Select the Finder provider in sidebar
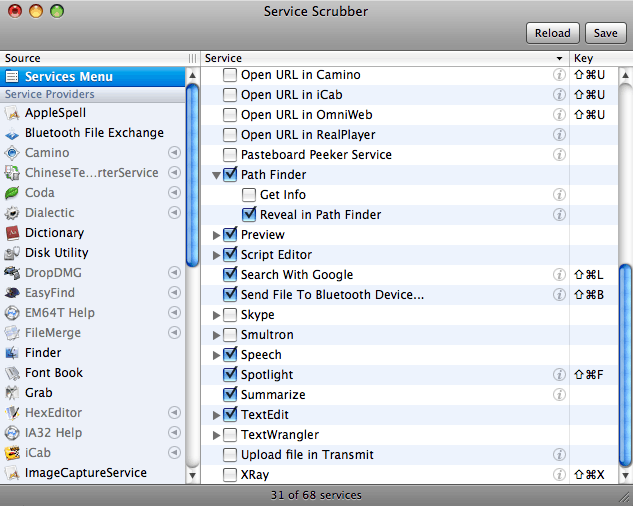633x506 pixels. tap(43, 353)
